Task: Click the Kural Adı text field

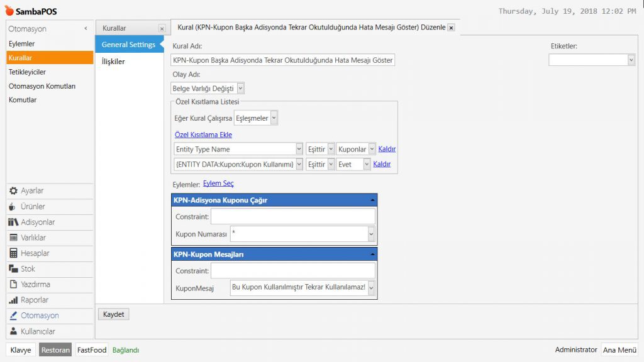Action: point(283,60)
